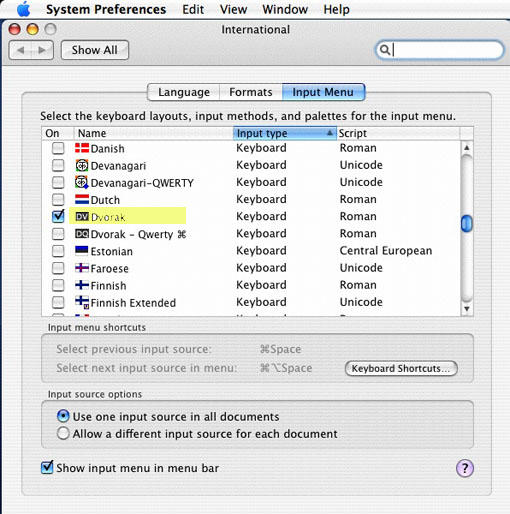Select Allow a different input source radio
This screenshot has width=510, height=514.
[x=63, y=434]
